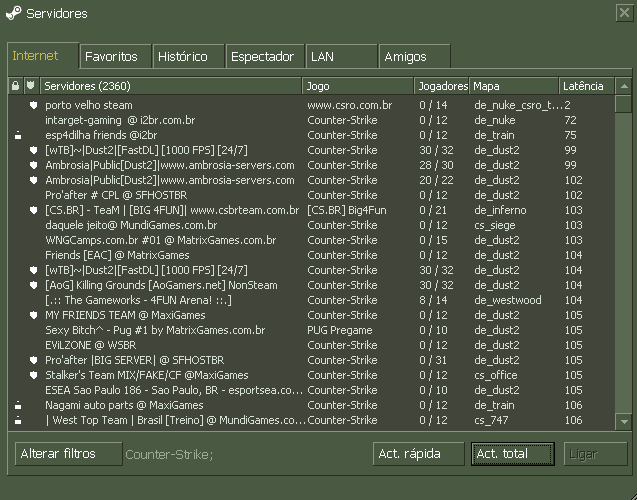The width and height of the screenshot is (637, 500).
Task: Select server Pro'after # CPL @ SFHOSTBR
Action: coord(311,195)
